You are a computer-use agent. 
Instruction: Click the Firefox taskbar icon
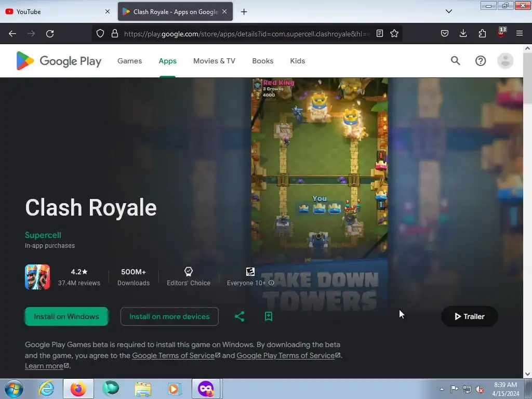(x=78, y=389)
